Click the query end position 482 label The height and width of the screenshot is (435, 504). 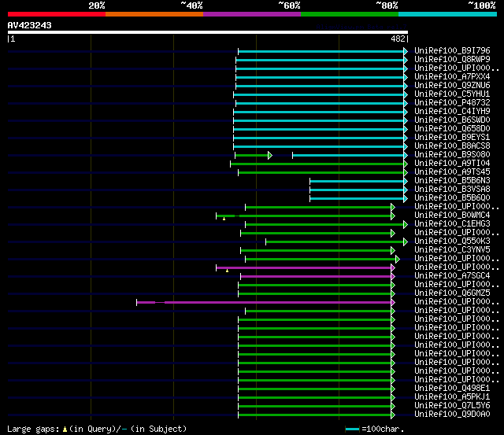(398, 39)
